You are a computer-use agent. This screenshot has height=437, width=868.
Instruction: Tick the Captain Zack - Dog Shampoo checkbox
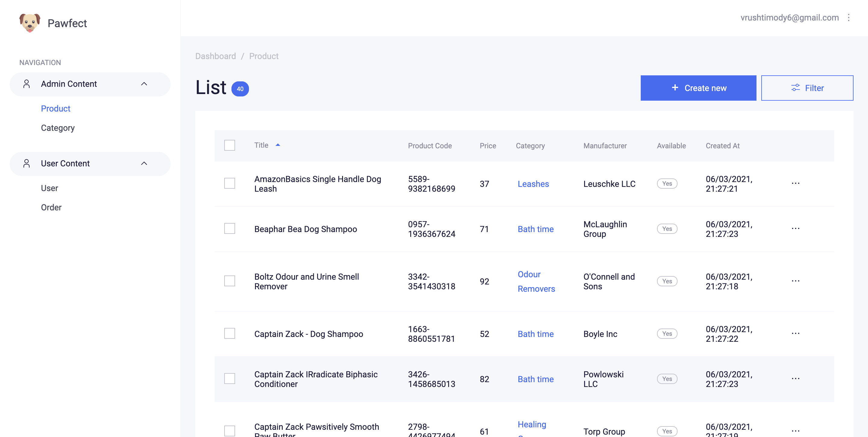(x=229, y=333)
